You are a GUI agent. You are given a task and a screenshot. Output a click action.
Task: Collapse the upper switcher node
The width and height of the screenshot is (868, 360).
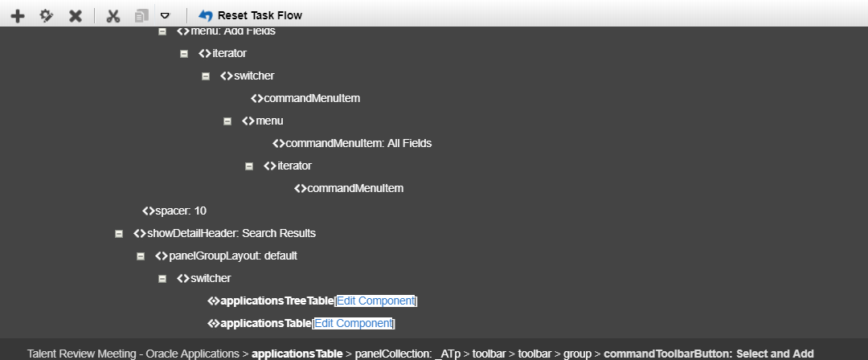[206, 76]
